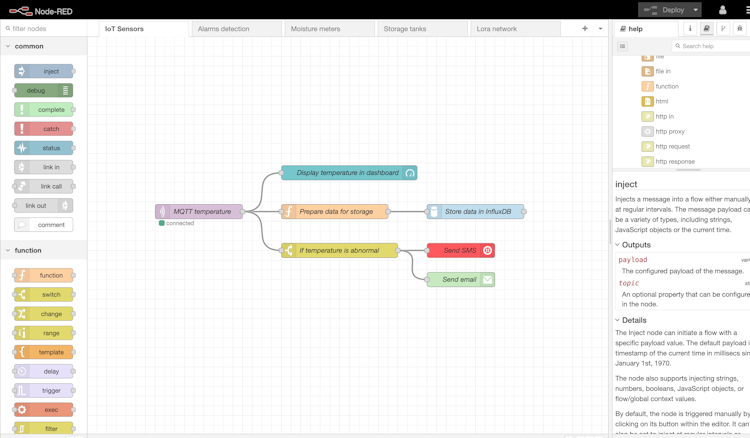750x438 pixels.
Task: Click the user account icon
Action: pos(722,10)
